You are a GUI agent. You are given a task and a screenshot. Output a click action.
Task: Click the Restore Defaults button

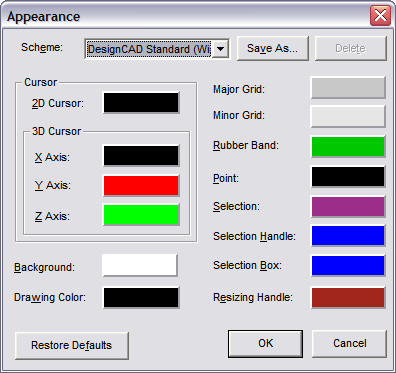[72, 345]
